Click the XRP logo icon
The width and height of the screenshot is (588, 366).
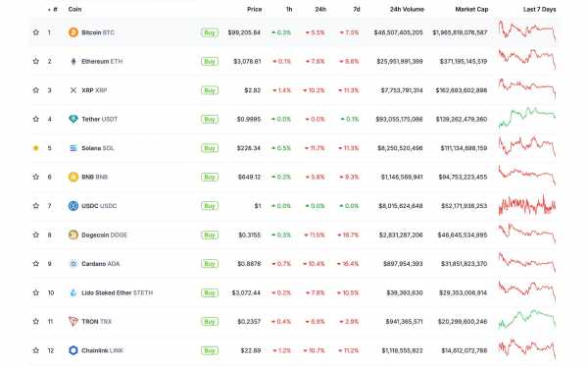click(73, 90)
